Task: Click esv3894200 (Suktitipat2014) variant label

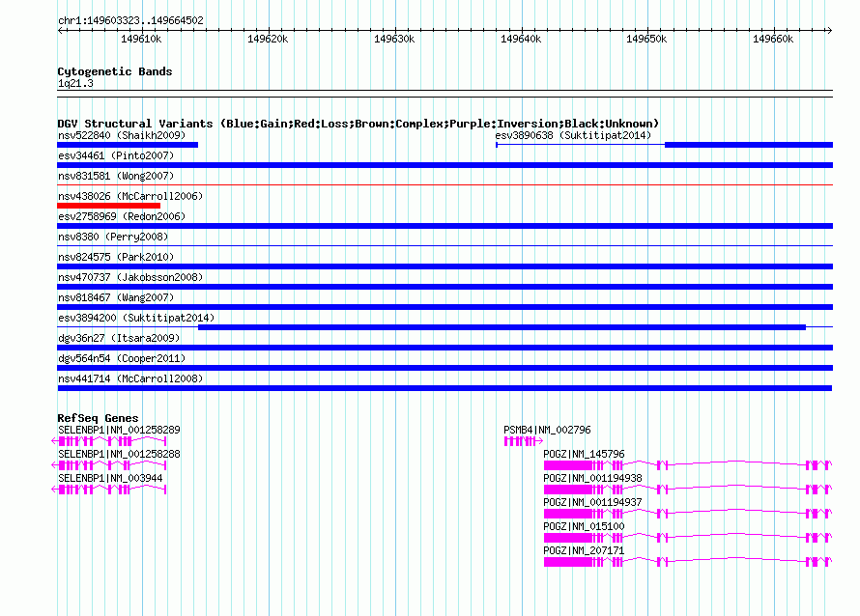Action: [136, 318]
